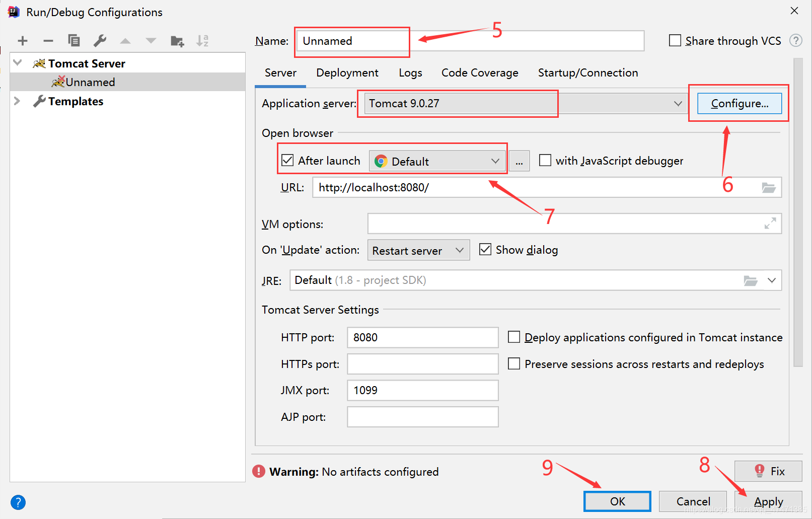This screenshot has height=519, width=812.
Task: Click HTTP port field
Action: point(423,337)
